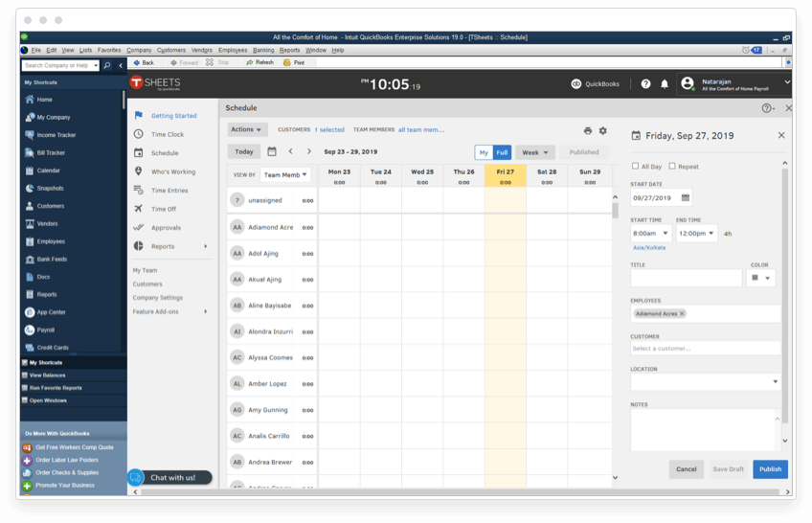
Task: Open View By Team Members dropdown
Action: tap(285, 174)
